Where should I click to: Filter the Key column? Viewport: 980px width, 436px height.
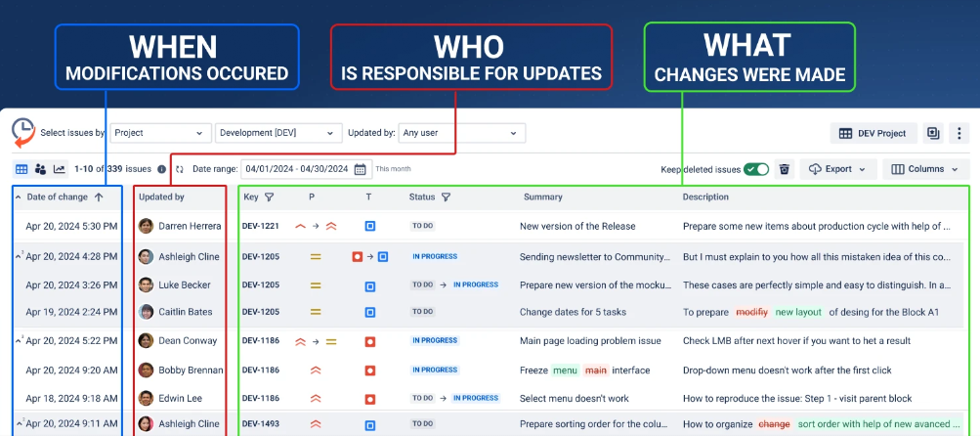269,197
